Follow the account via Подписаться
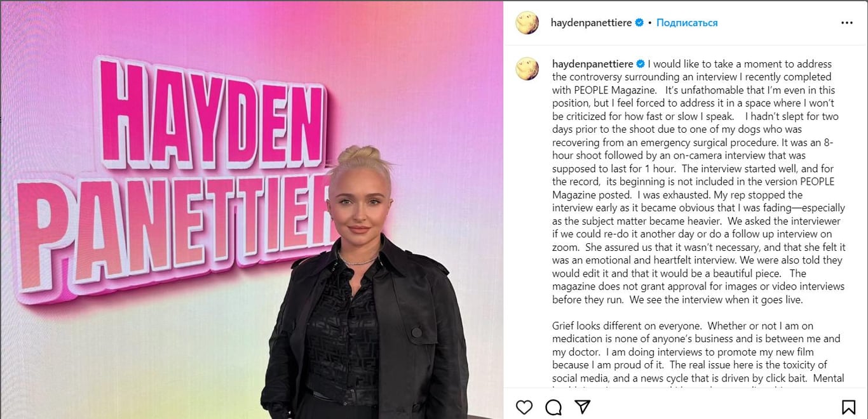This screenshot has width=868, height=419. [687, 23]
